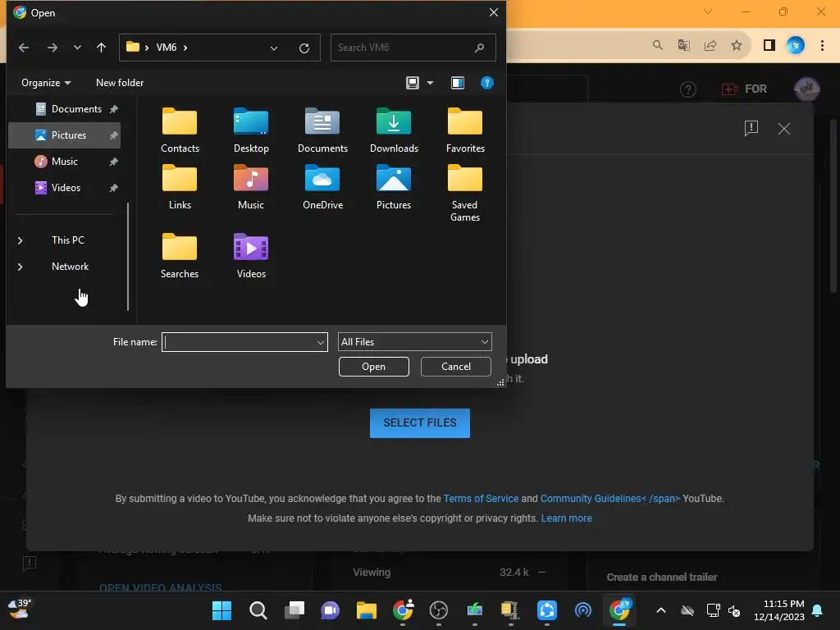Open File Explorer from taskbar
840x630 pixels.
coord(367,610)
